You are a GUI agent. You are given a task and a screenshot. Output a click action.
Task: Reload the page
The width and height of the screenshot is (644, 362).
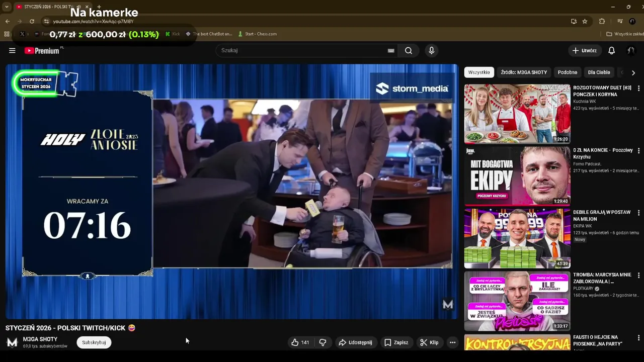32,21
